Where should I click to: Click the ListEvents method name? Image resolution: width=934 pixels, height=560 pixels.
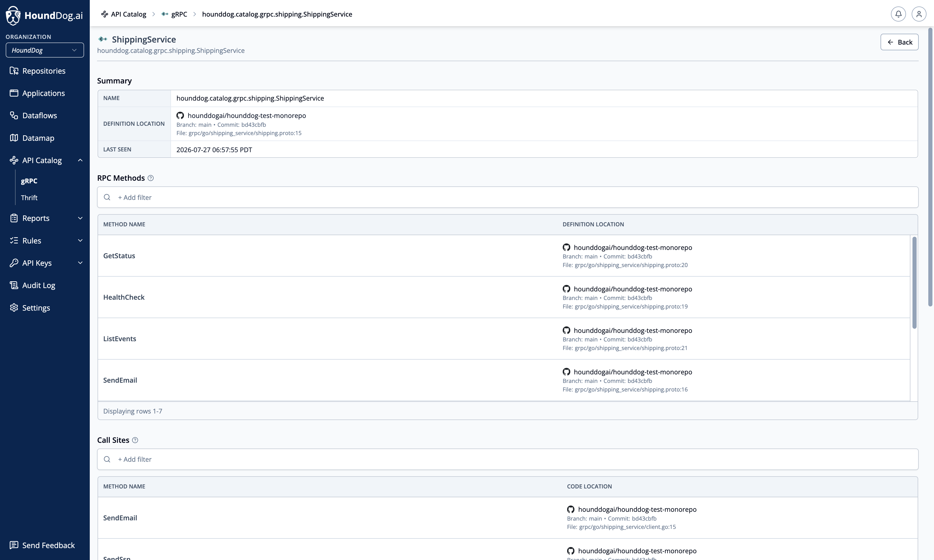[120, 339]
